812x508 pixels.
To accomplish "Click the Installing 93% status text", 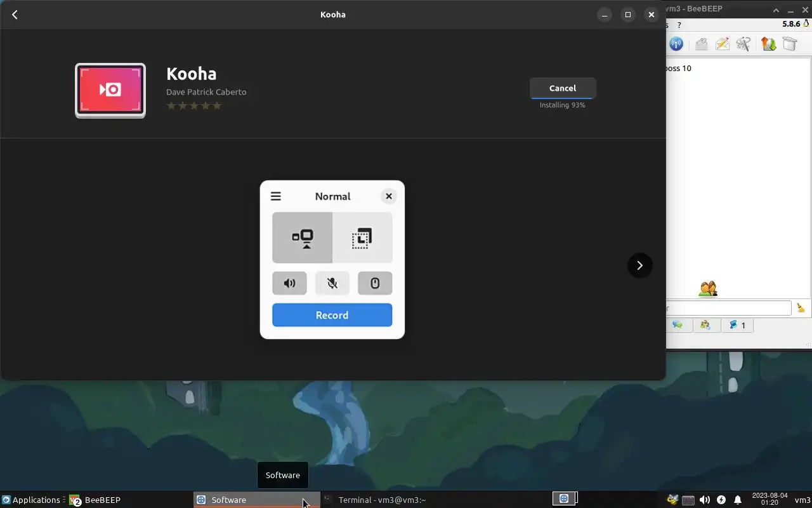I will click(x=563, y=105).
